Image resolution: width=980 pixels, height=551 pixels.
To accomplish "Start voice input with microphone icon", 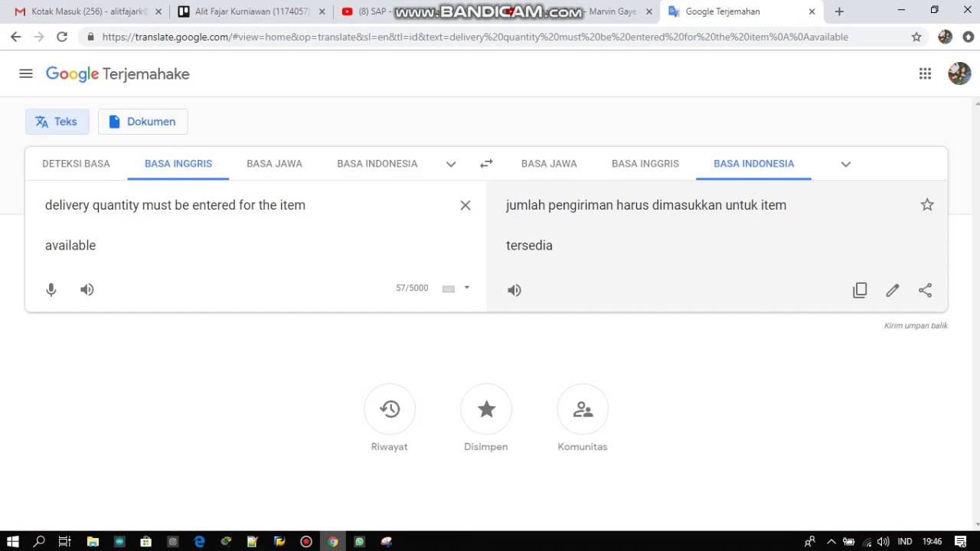I will pos(51,289).
